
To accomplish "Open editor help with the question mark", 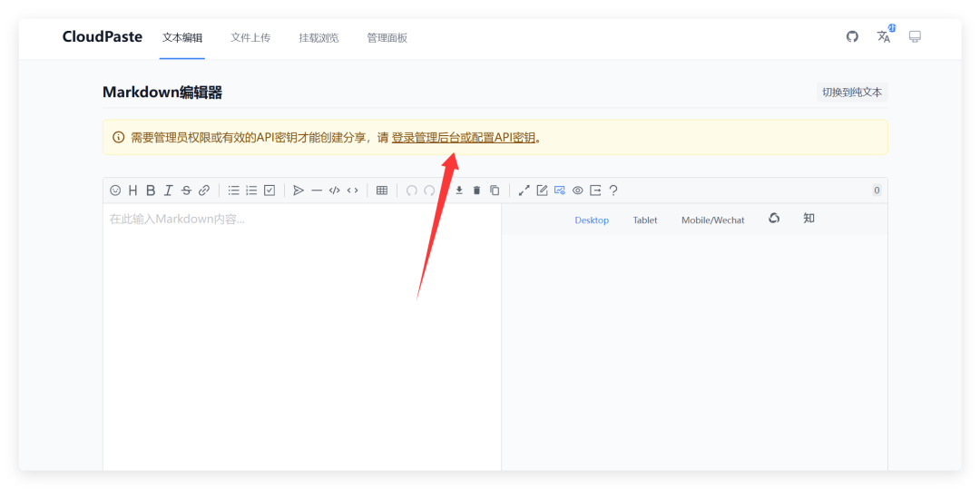I will (613, 191).
